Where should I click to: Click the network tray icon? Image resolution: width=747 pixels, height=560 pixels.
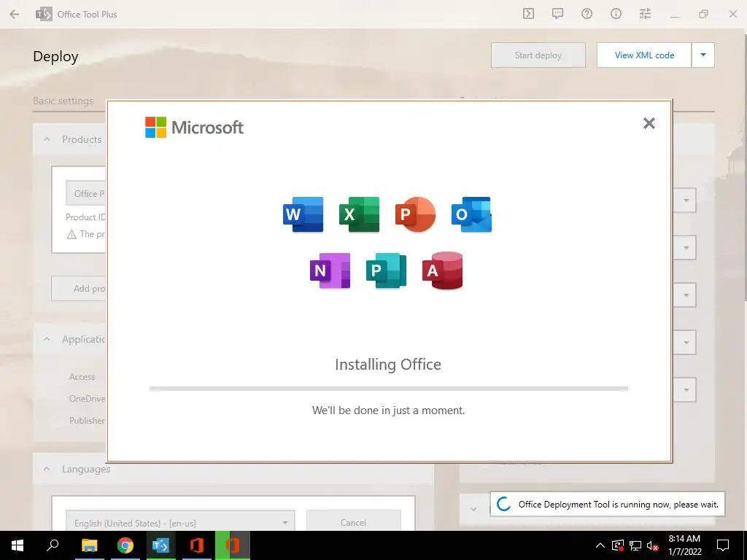click(635, 545)
